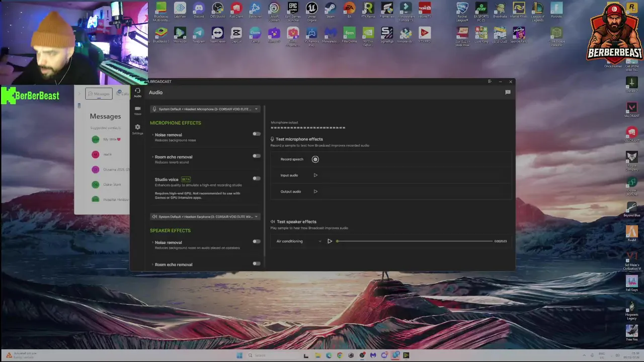The width and height of the screenshot is (644, 362).
Task: Open Fortnite desktop shortcut
Action: point(556,11)
